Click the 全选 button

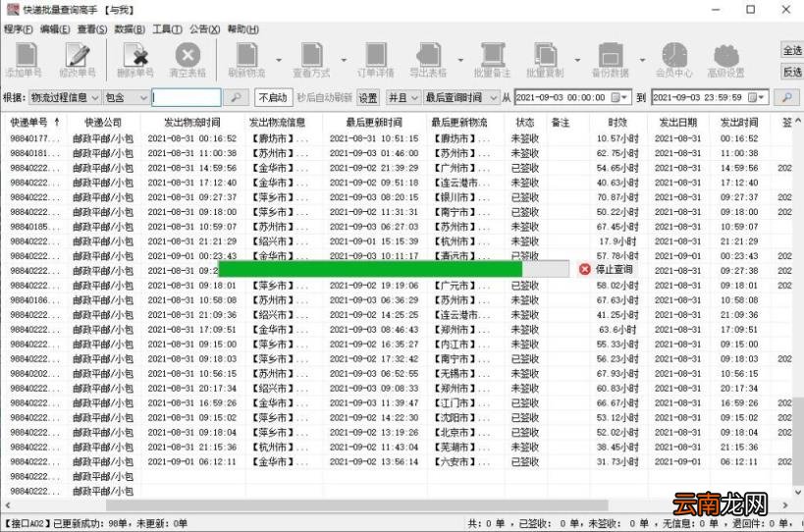791,50
